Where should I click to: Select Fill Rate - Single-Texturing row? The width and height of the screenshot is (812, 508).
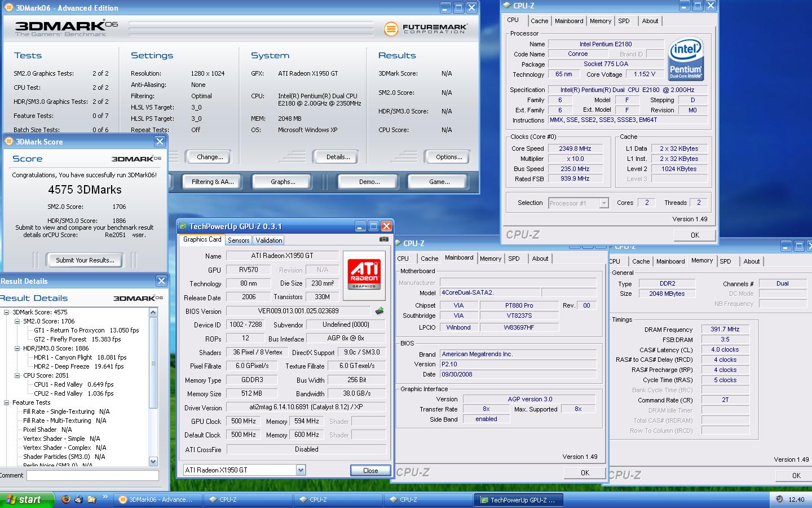(66, 411)
